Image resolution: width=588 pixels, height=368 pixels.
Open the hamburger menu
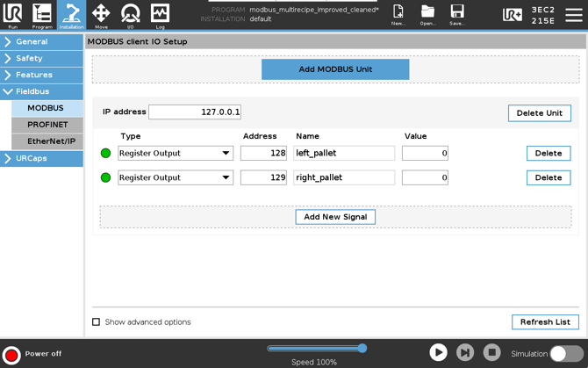coord(573,15)
